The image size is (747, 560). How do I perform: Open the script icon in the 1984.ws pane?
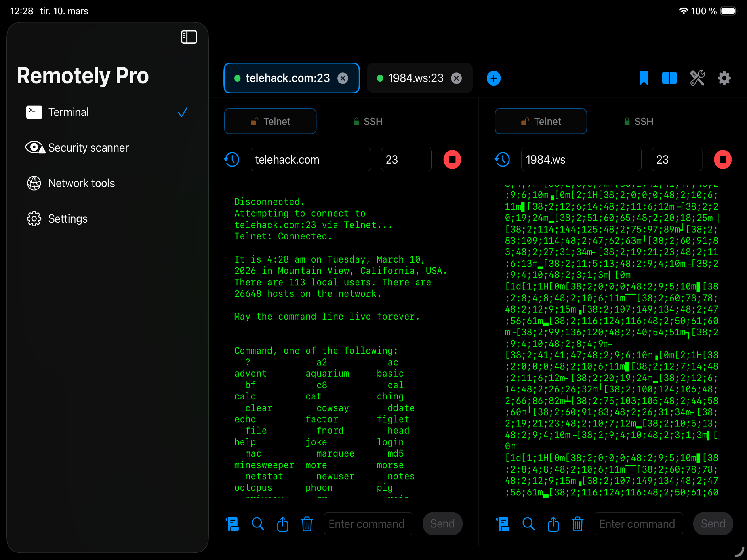(x=503, y=524)
